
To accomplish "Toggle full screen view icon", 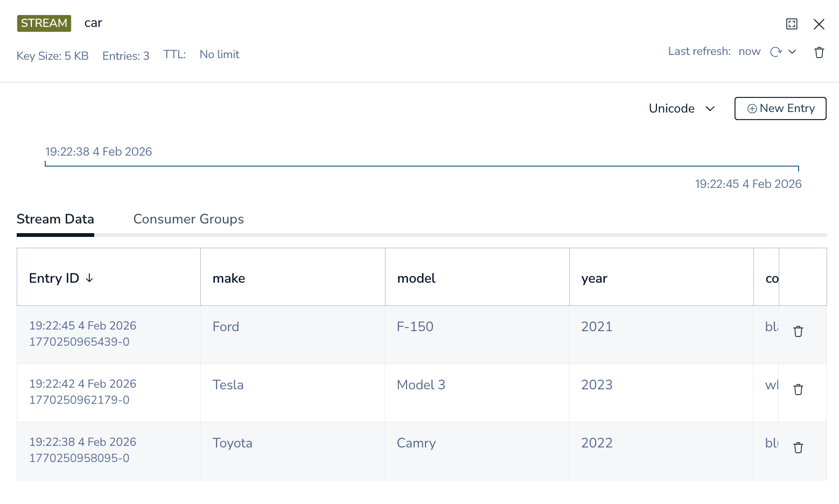I will coord(792,24).
